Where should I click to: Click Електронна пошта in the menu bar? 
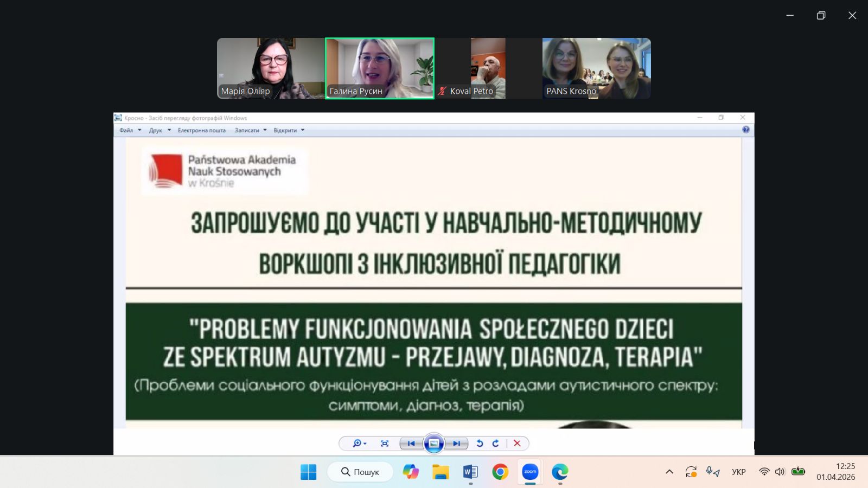[201, 130]
